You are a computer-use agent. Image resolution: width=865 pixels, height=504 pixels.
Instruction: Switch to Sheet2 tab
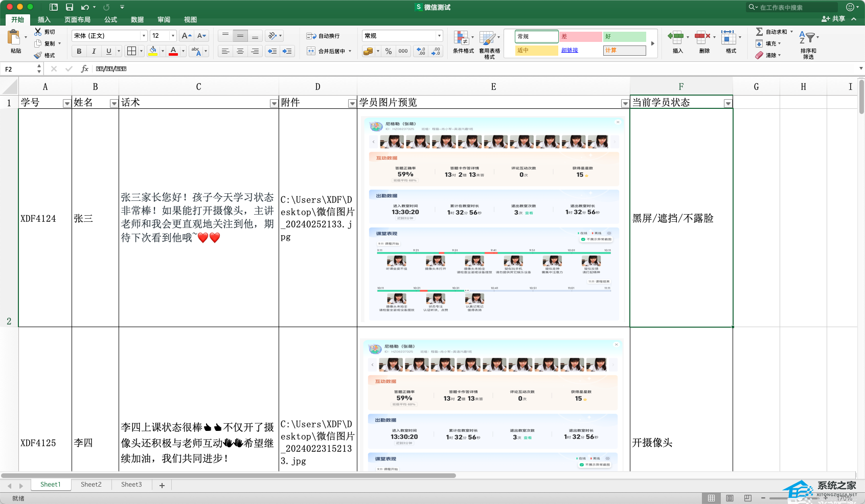click(91, 484)
